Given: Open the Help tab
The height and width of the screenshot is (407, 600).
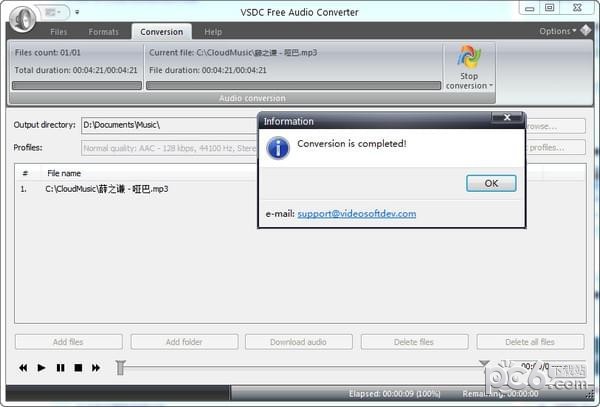Looking at the screenshot, I should click(x=213, y=32).
